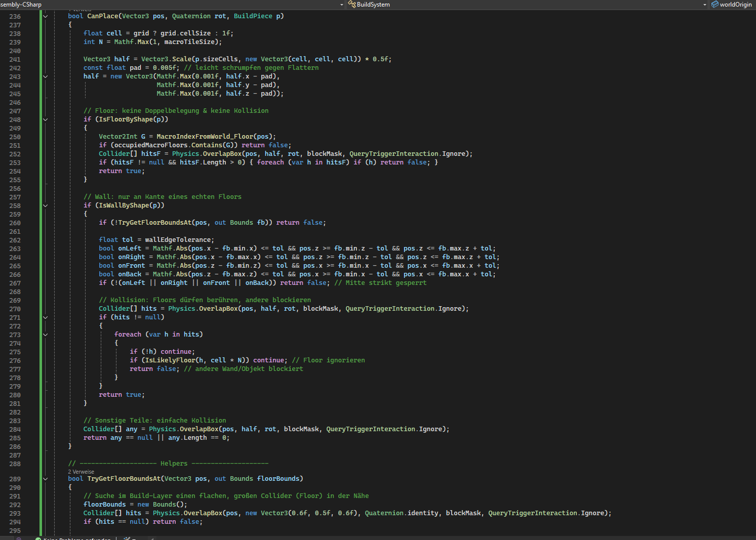Click the macroTileSize identifier on line 239

pos(189,42)
